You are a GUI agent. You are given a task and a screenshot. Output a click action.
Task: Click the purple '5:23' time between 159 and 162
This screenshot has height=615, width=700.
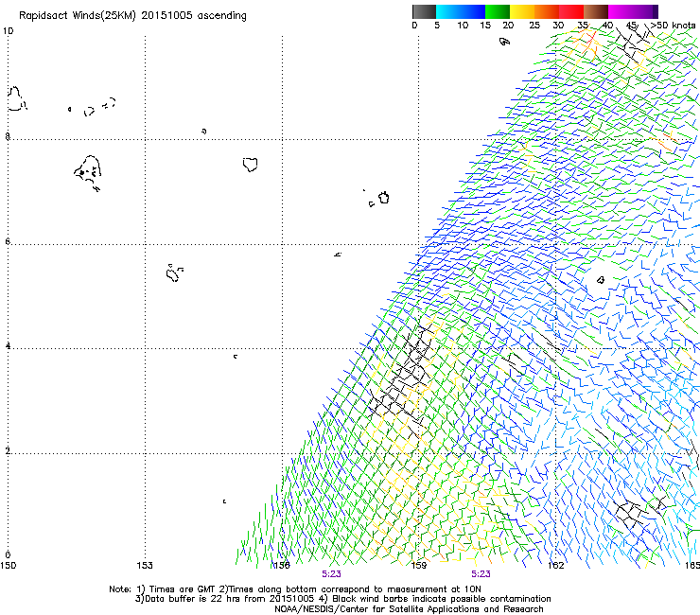[x=481, y=574]
